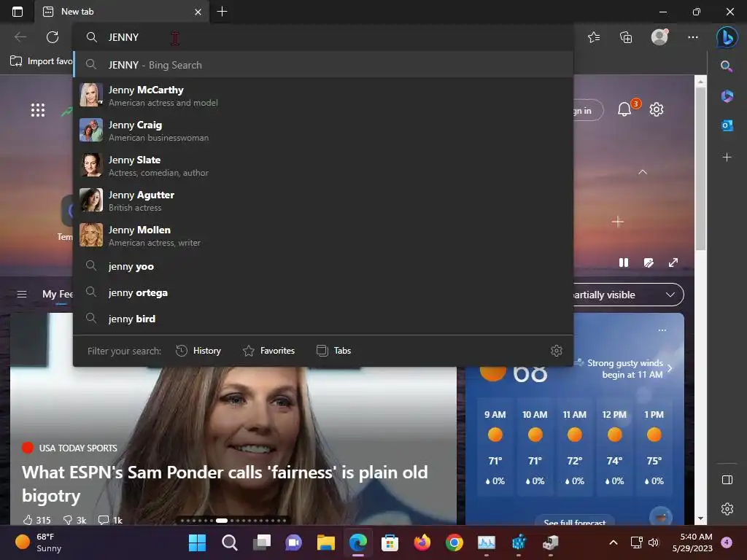Select the 9 AM hourly forecast column
747x560 pixels.
pos(495,448)
